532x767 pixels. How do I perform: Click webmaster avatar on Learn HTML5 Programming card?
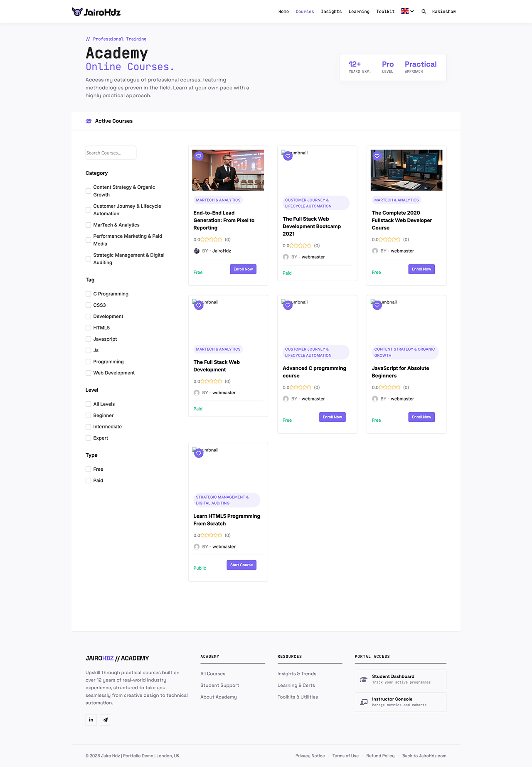pyautogui.click(x=197, y=547)
